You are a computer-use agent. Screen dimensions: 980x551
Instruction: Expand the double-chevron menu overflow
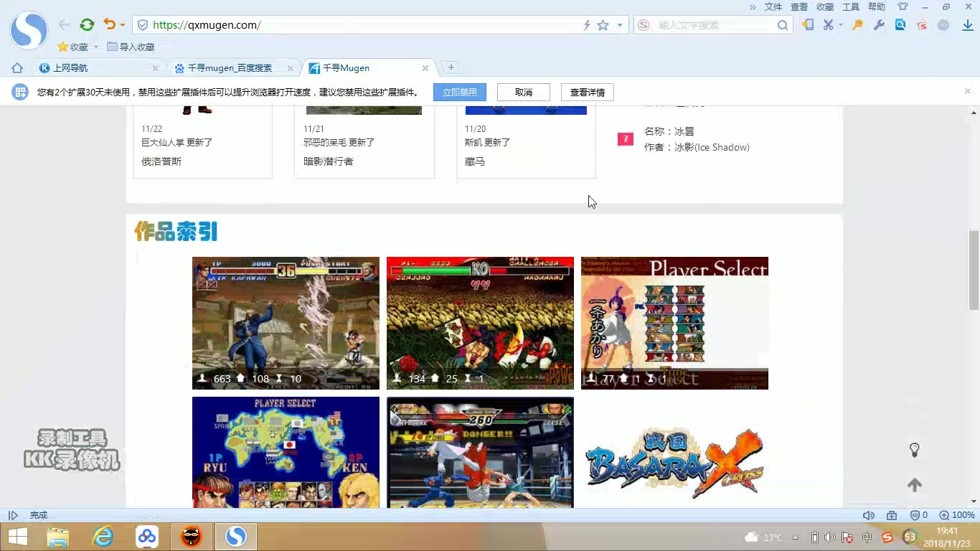coord(753,7)
